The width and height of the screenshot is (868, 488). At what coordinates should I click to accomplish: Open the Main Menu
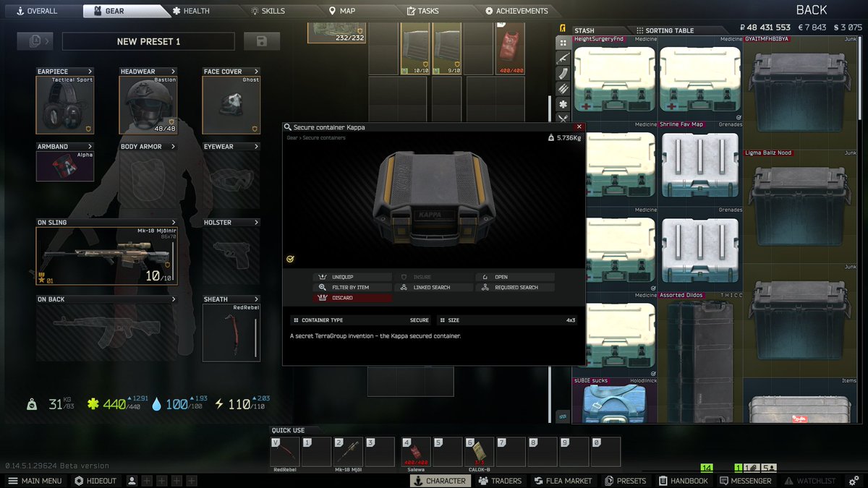[x=36, y=481]
